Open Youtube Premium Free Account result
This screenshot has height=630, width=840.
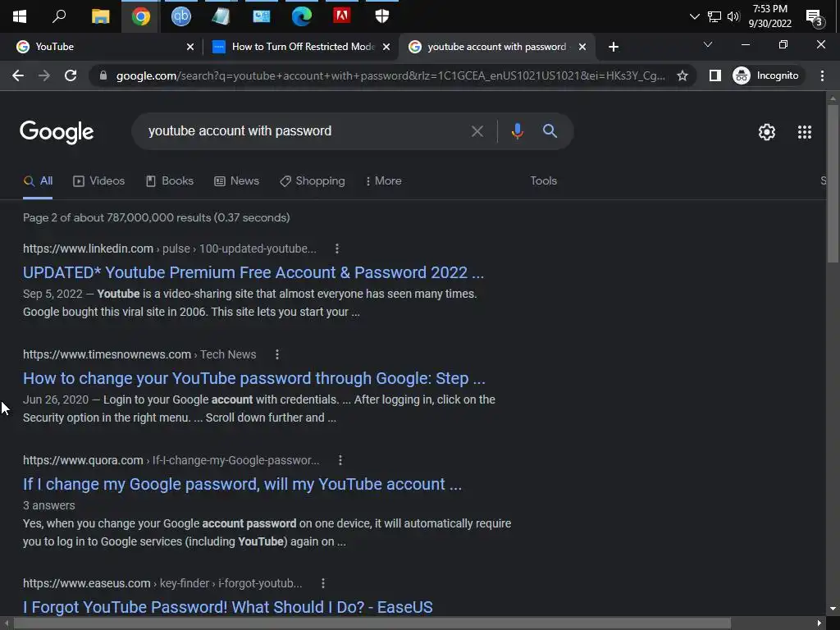(x=253, y=272)
